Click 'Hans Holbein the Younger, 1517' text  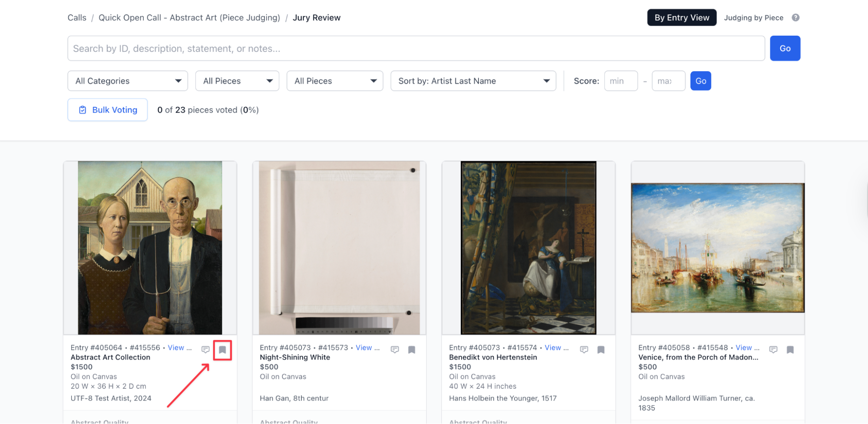coord(503,398)
